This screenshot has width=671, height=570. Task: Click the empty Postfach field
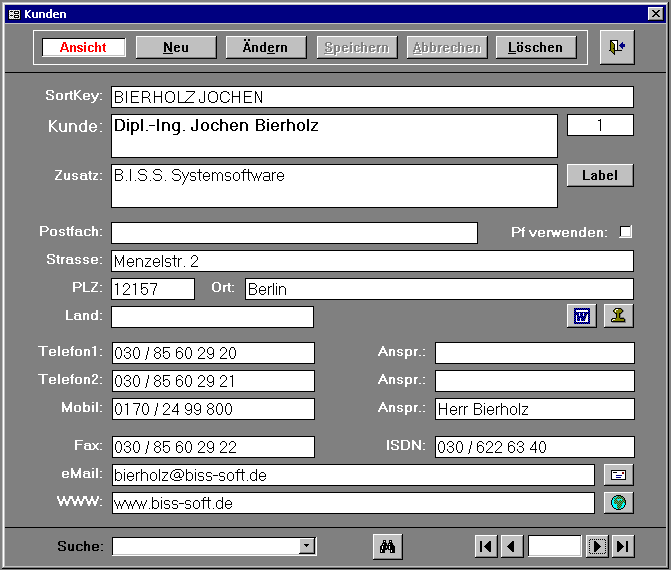(294, 233)
